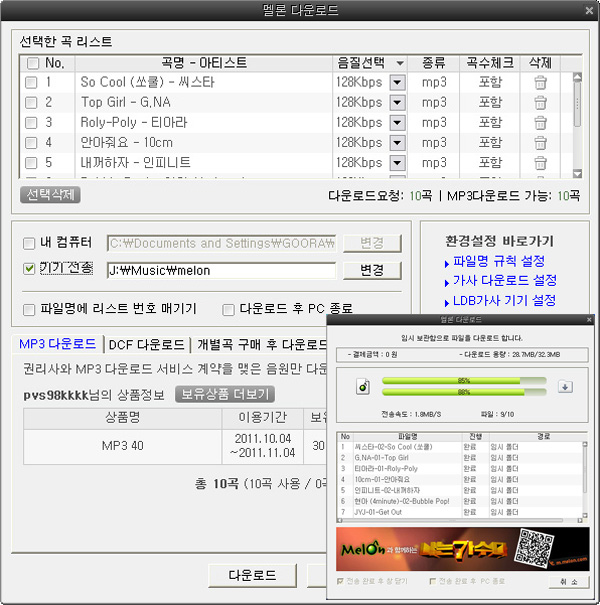Open quality dropdown for Top Girl
600x605 pixels.
(x=397, y=102)
